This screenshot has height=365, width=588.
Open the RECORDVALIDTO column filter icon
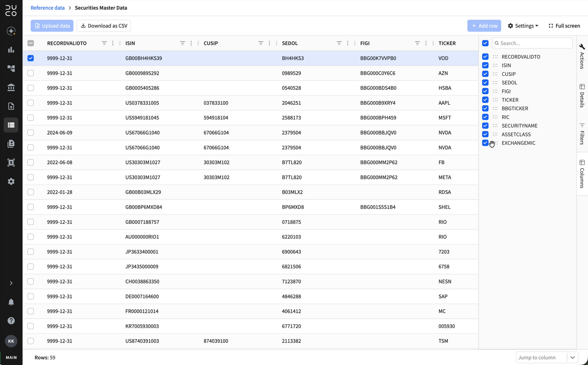104,43
